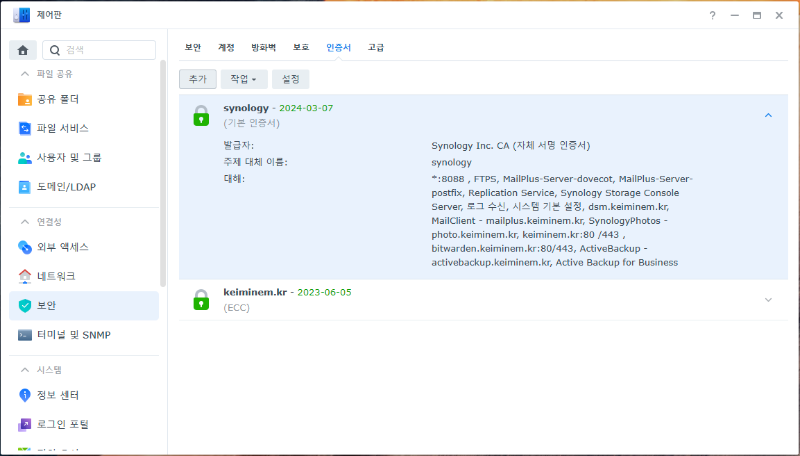Collapse the 파일 공유 sidebar section

pyautogui.click(x=25, y=74)
